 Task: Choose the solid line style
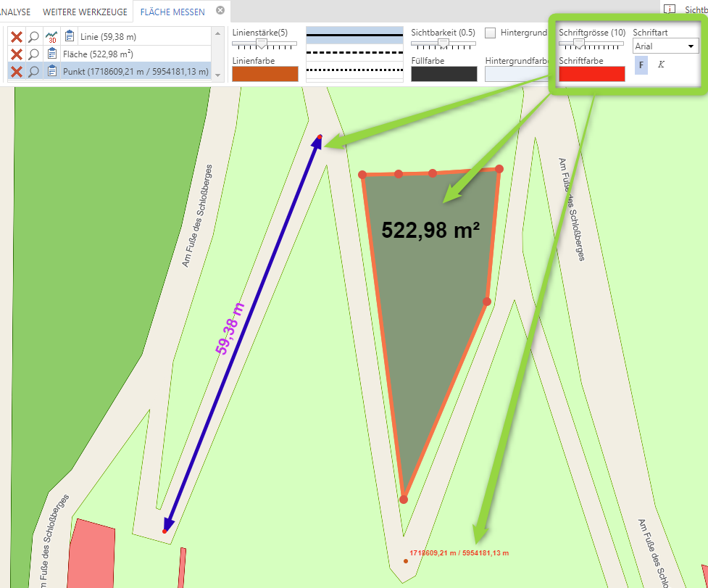[x=354, y=36]
